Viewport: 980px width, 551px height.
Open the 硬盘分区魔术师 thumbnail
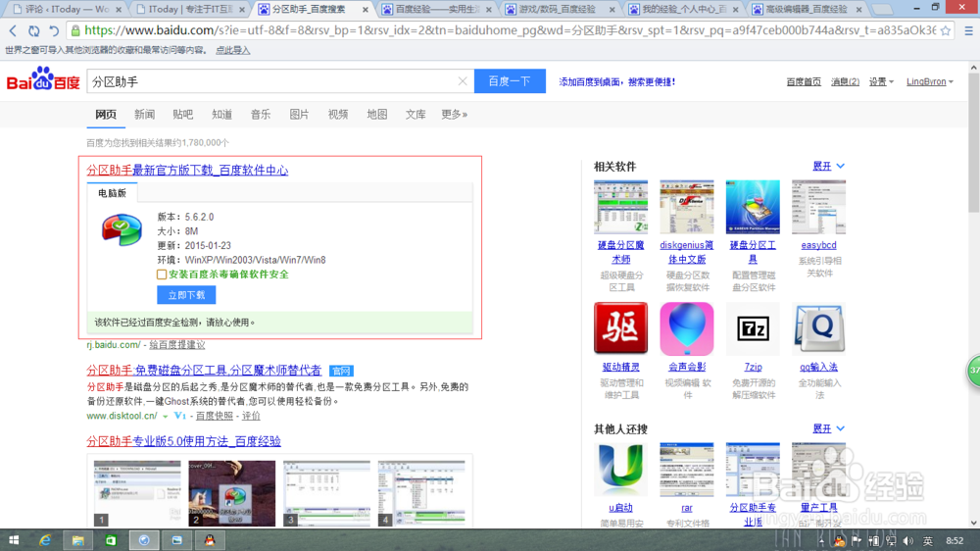pyautogui.click(x=620, y=207)
